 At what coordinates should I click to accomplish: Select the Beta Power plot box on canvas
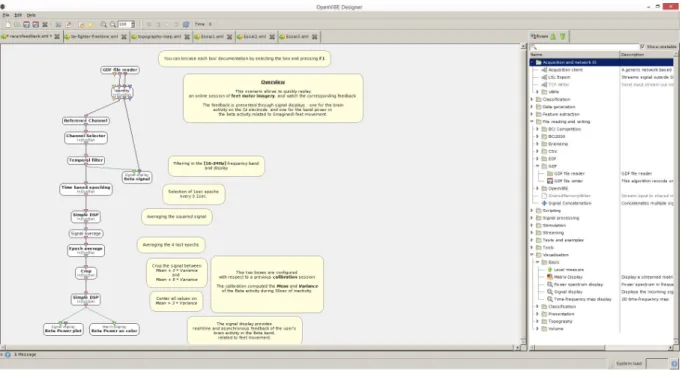pyautogui.click(x=64, y=329)
